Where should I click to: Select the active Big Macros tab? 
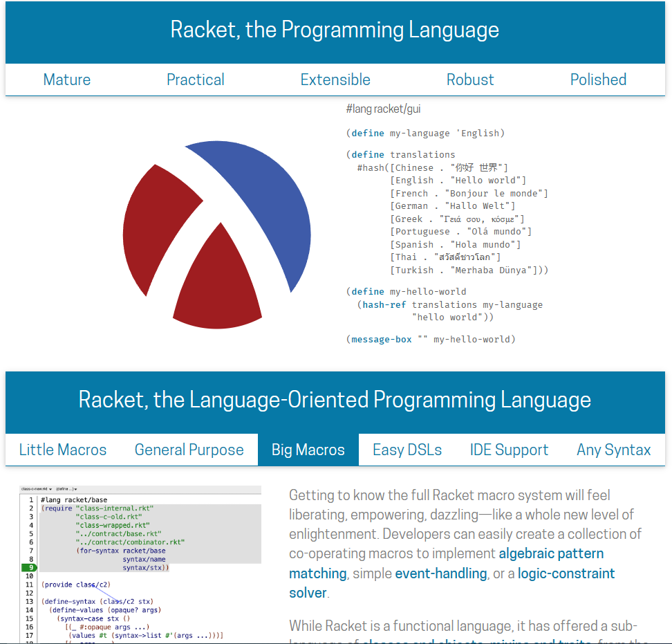pyautogui.click(x=308, y=450)
